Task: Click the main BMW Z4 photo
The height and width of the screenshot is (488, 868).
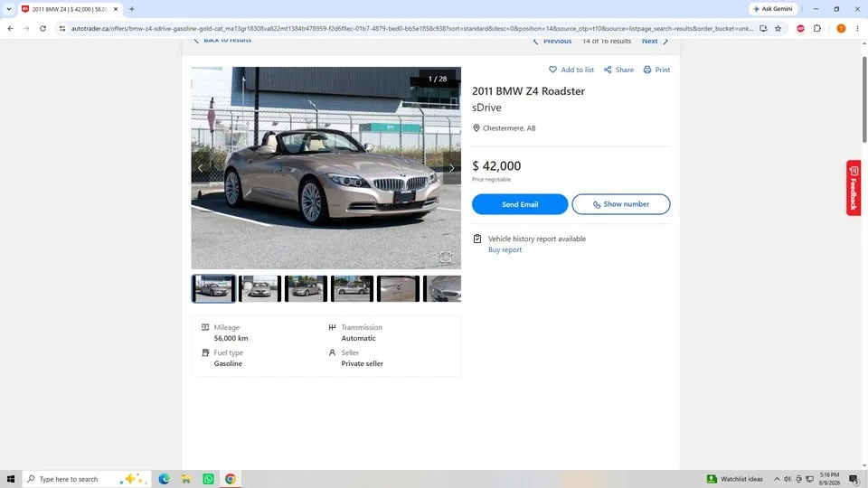Action: pos(326,168)
